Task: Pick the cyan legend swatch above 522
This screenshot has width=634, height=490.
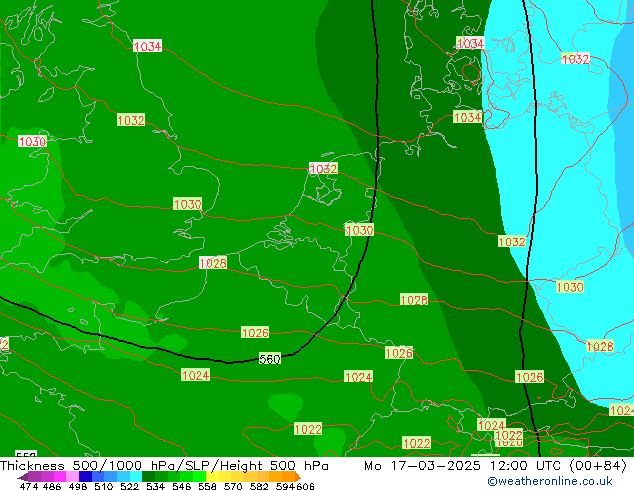Action: (x=136, y=476)
